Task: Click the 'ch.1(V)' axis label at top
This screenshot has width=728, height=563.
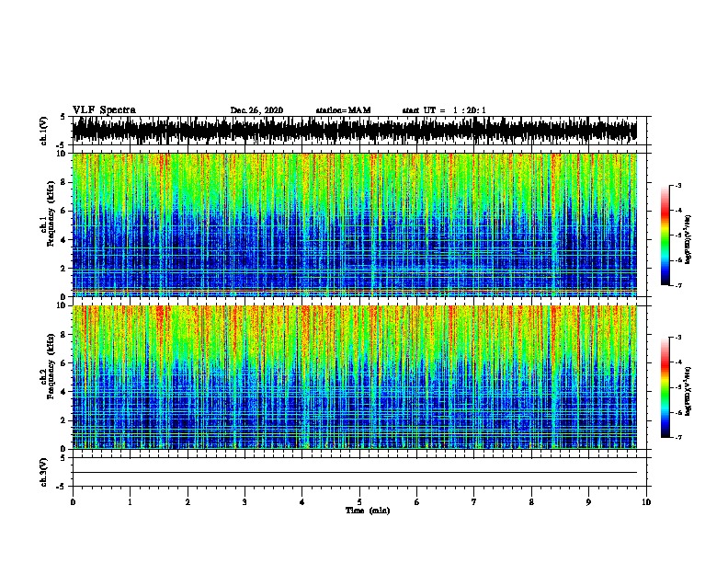Action: click(x=43, y=131)
